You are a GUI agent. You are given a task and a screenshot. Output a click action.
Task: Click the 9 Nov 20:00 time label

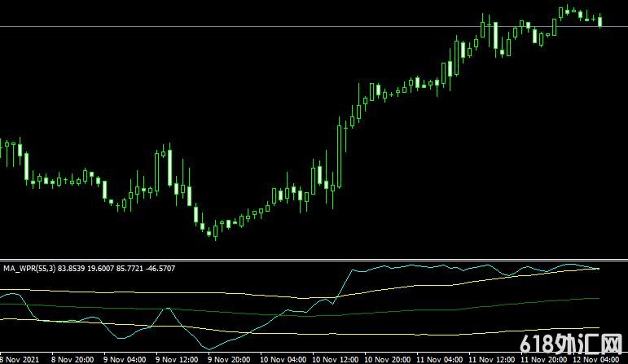tap(229, 359)
